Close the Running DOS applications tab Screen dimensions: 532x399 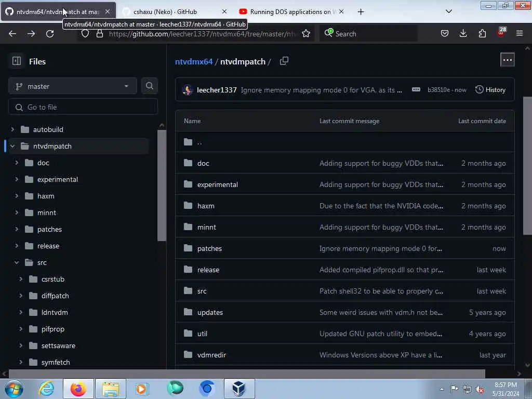341,11
